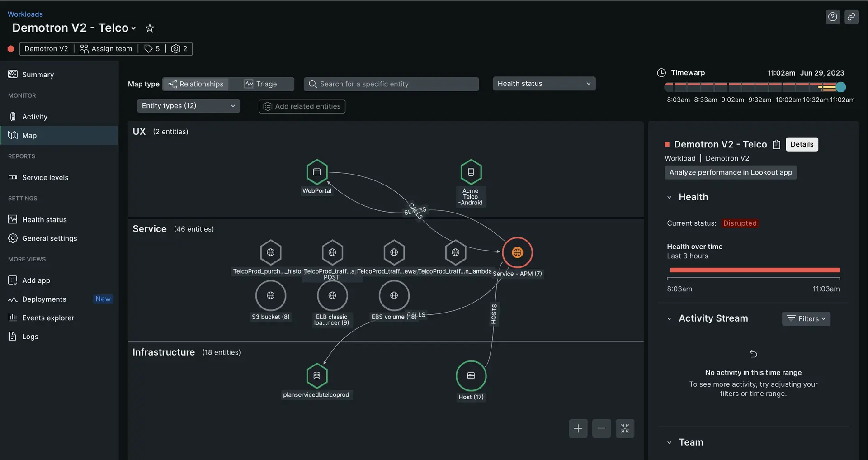This screenshot has height=460, width=868.
Task: Open Service levels in the sidebar
Action: (x=45, y=178)
